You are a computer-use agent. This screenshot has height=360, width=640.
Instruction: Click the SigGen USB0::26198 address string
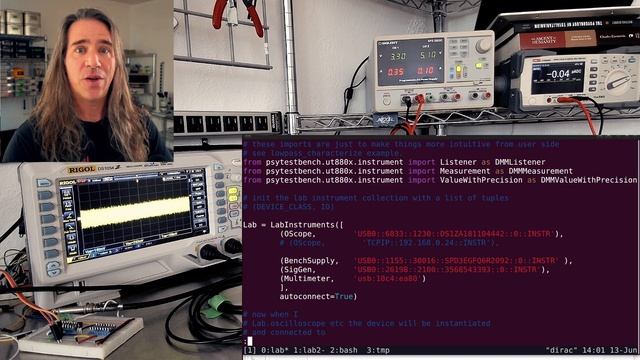coord(448,270)
